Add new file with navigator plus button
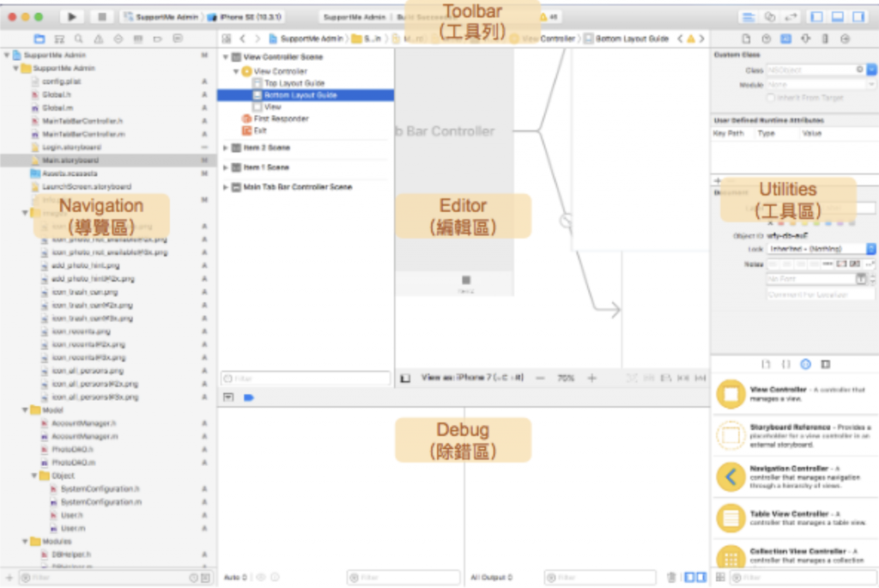The width and height of the screenshot is (879, 588). pyautogui.click(x=9, y=578)
